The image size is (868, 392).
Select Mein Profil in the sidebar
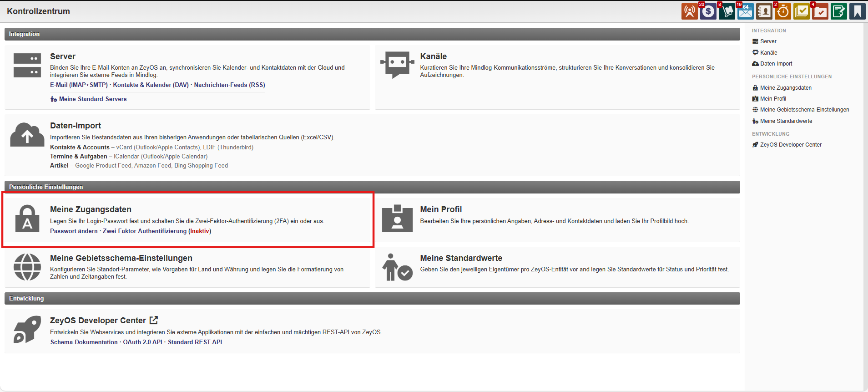click(773, 99)
